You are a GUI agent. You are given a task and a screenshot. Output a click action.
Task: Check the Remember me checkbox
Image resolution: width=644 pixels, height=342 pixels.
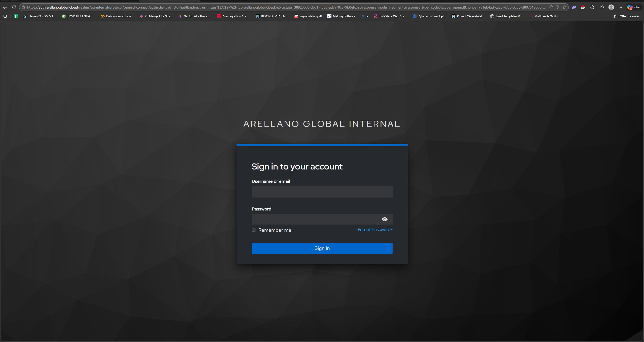click(x=253, y=230)
